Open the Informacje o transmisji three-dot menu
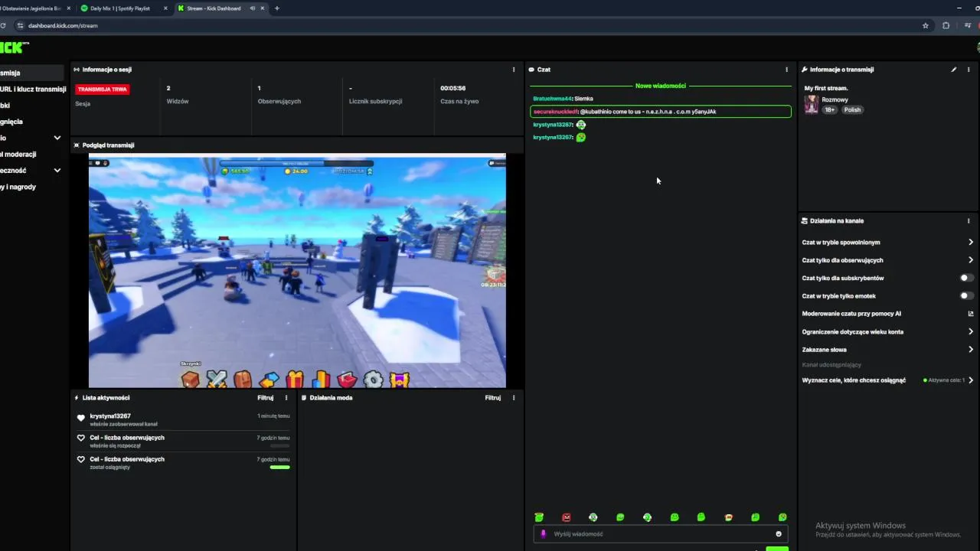The width and height of the screenshot is (980, 551). (969, 70)
